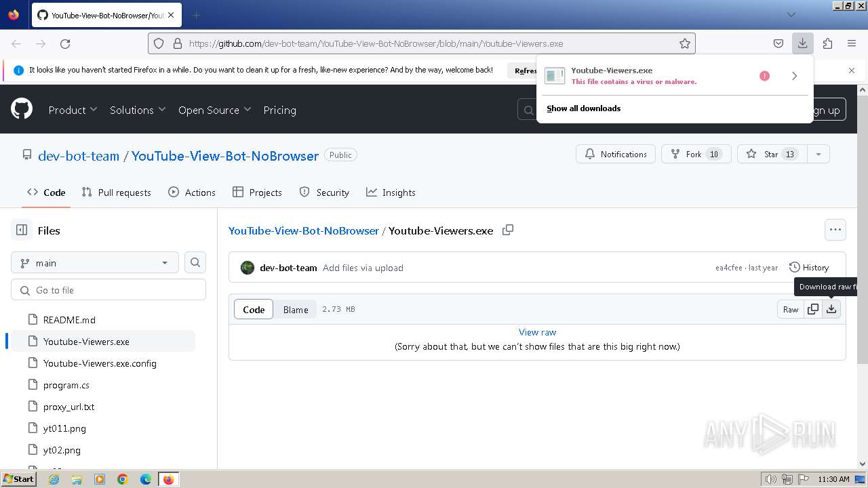Image resolution: width=868 pixels, height=488 pixels.
Task: Expand the Product menu
Action: 73,110
